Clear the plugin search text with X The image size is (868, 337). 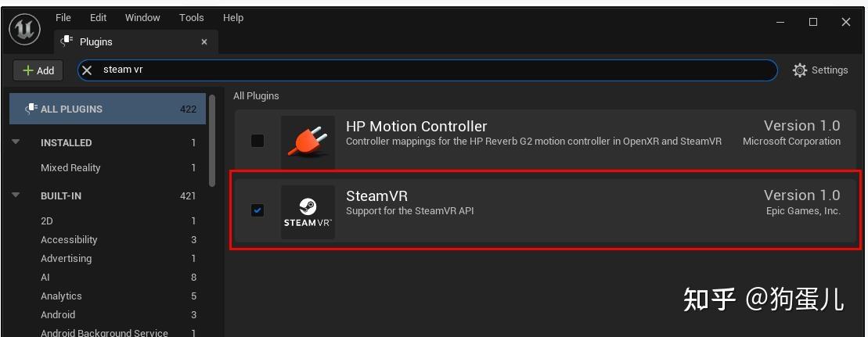[x=88, y=70]
